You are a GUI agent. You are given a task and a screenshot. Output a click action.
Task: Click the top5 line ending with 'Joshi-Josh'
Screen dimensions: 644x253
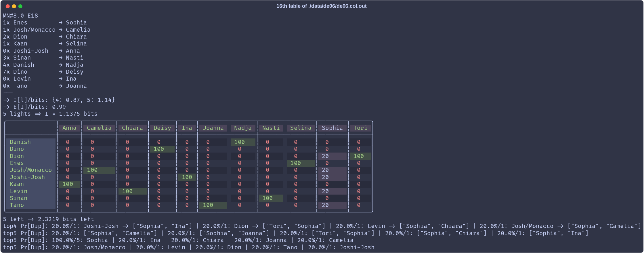click(189, 247)
